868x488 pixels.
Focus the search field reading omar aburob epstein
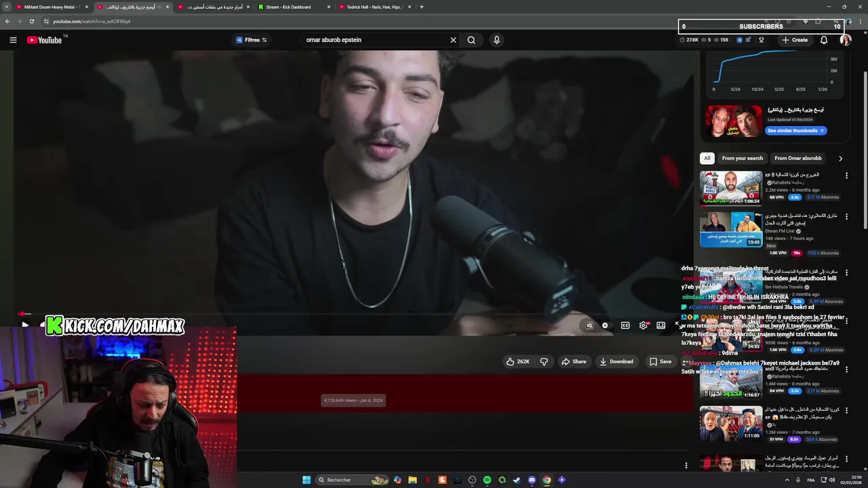[x=375, y=40]
